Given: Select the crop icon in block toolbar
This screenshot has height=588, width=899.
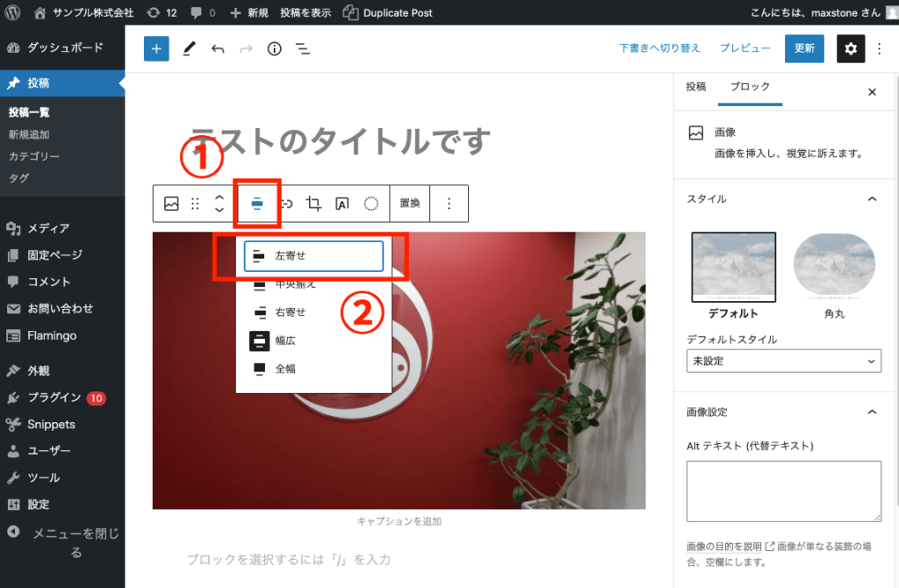Looking at the screenshot, I should click(x=313, y=203).
